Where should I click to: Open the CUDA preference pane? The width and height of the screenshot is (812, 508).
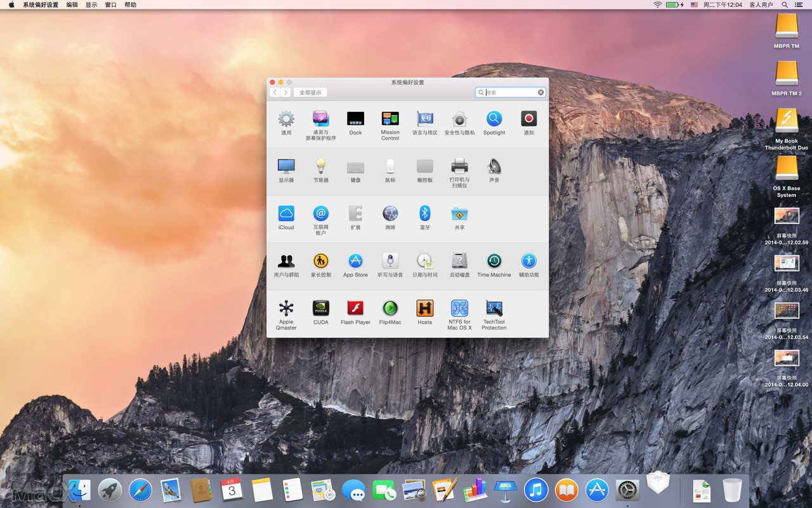[320, 309]
